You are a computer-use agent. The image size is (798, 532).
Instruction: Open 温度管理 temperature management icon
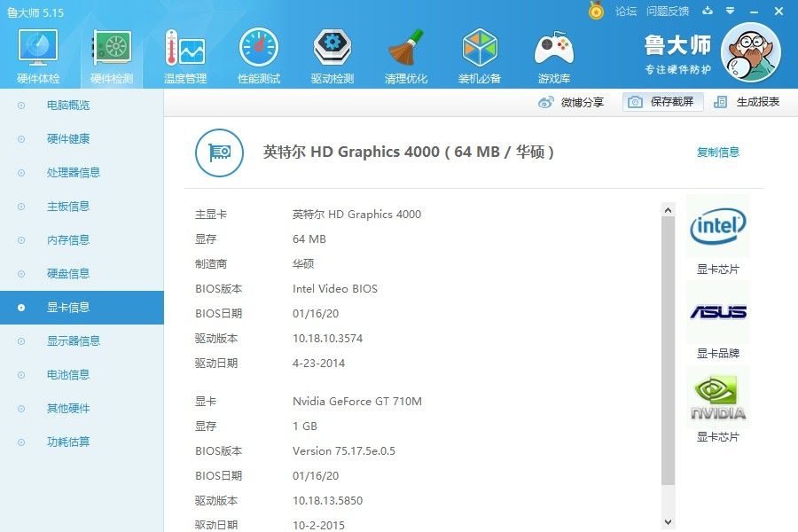(x=185, y=49)
